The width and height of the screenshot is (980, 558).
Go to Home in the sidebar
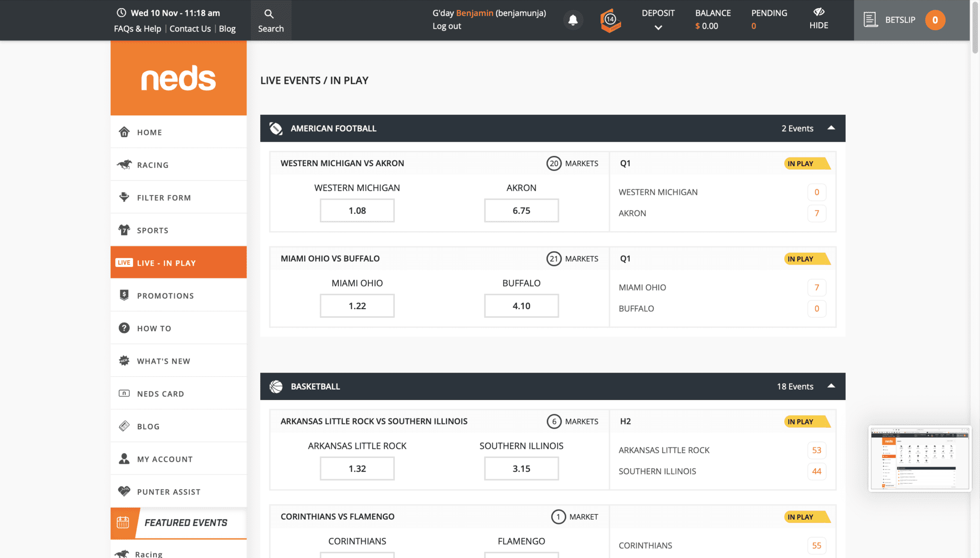[178, 132]
